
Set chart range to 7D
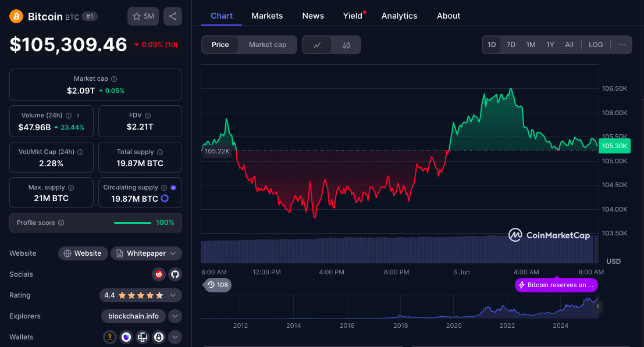[x=511, y=45]
